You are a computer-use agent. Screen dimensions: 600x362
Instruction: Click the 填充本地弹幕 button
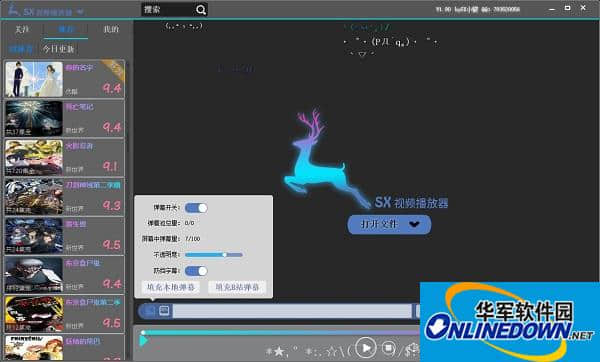coord(171,287)
